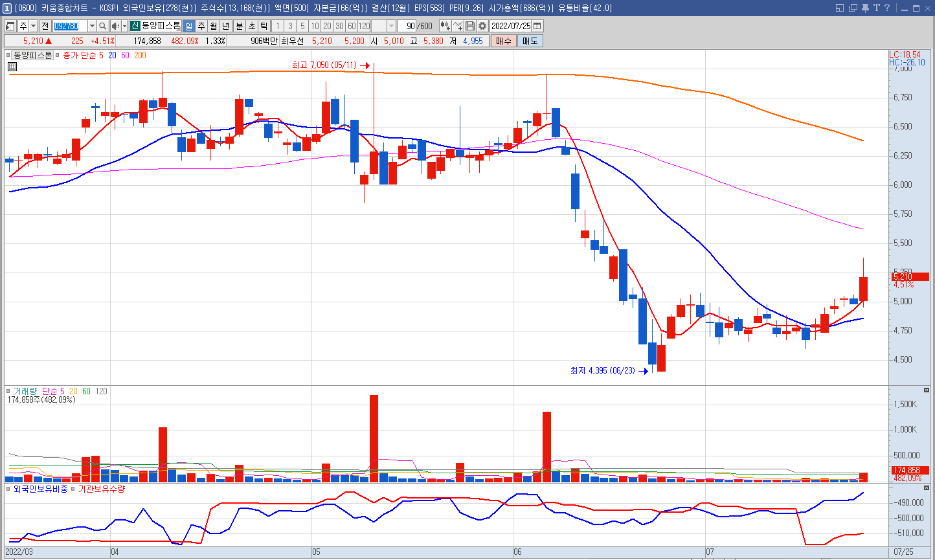Select the 3 interval button
This screenshot has height=560, width=935.
pos(289,26)
